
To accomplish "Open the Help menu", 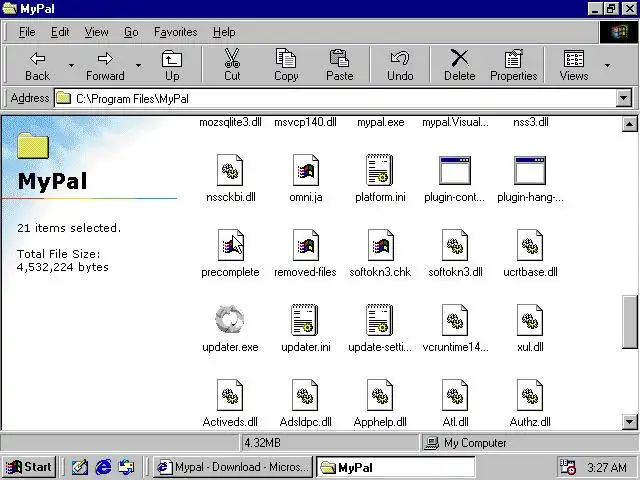I will point(224,32).
